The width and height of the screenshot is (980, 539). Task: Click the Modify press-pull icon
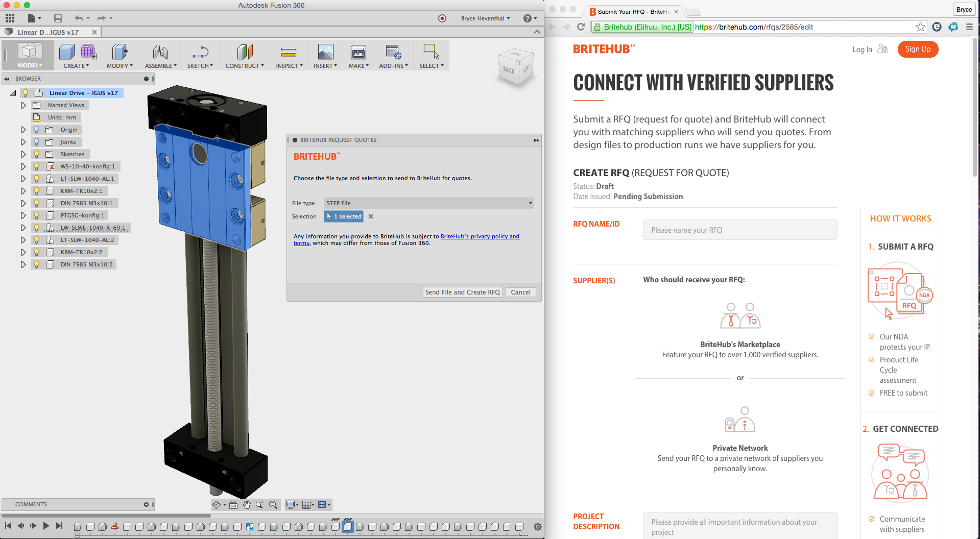coord(119,52)
